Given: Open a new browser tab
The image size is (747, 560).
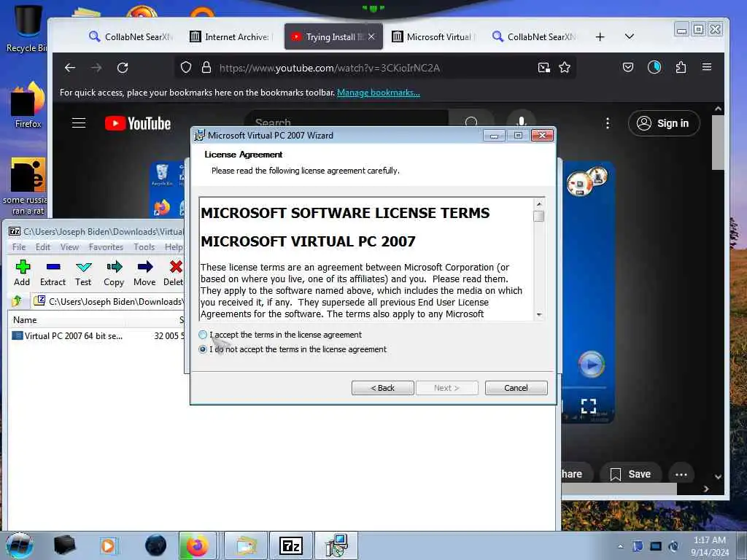Looking at the screenshot, I should (600, 36).
